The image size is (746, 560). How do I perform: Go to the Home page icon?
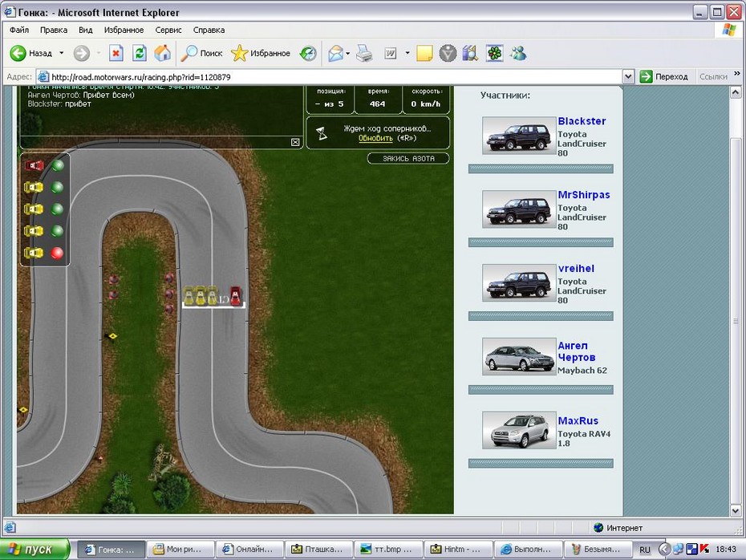tap(162, 53)
